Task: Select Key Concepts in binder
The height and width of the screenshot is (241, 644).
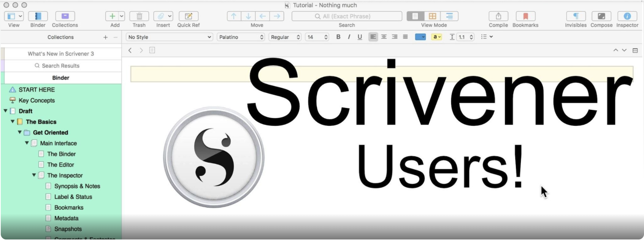Action: [37, 100]
